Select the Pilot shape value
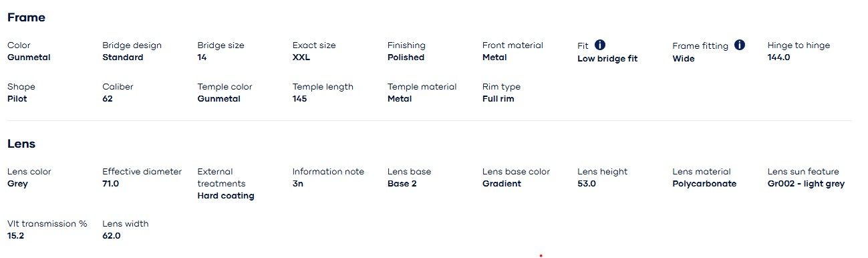868x258 pixels. (17, 99)
